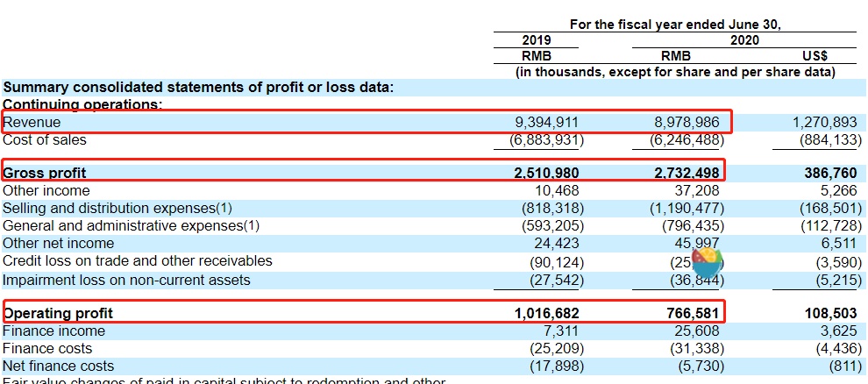Select the 'Revenue' row label

click(32, 122)
